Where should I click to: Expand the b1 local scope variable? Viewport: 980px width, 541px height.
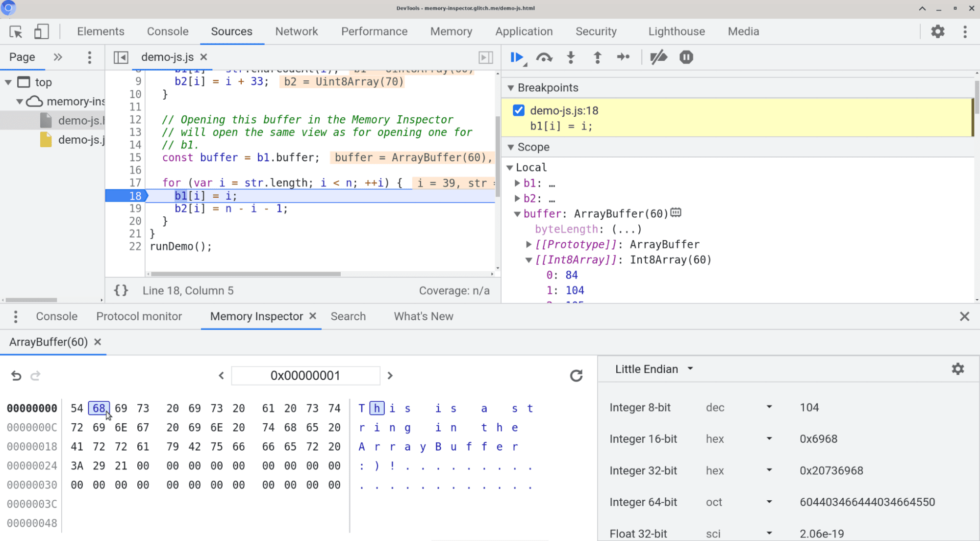519,182
